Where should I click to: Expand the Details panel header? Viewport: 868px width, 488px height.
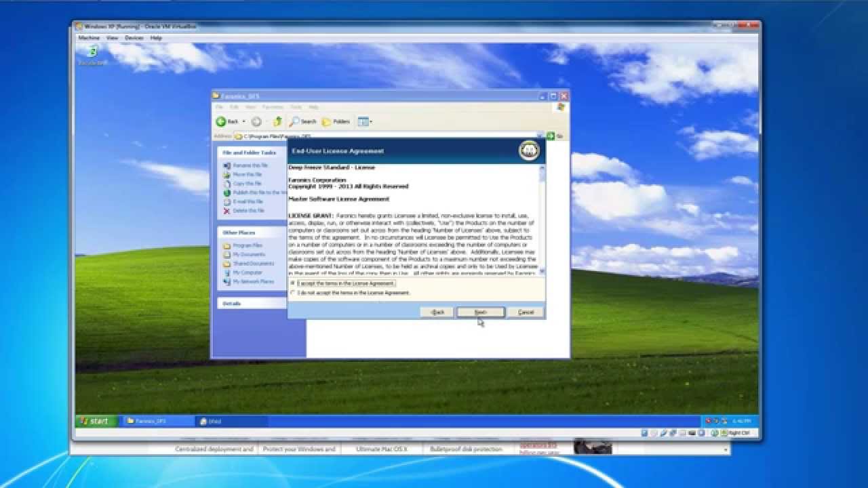(x=252, y=304)
